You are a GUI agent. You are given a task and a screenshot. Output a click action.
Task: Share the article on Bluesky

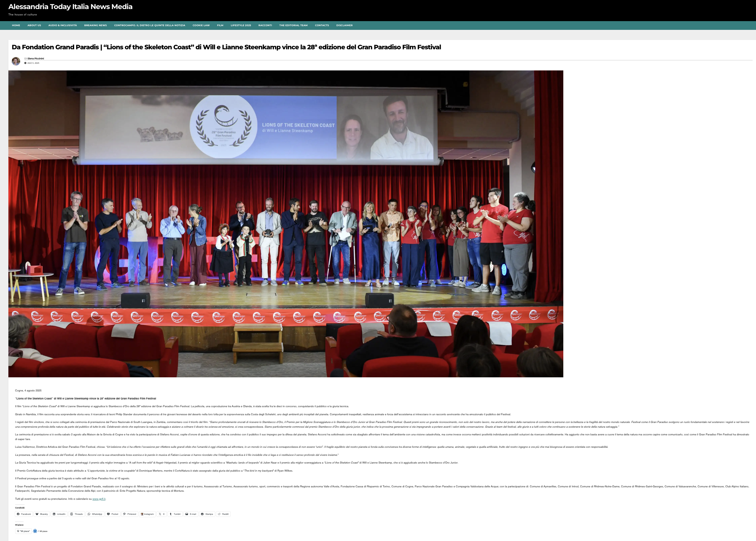[42, 514]
